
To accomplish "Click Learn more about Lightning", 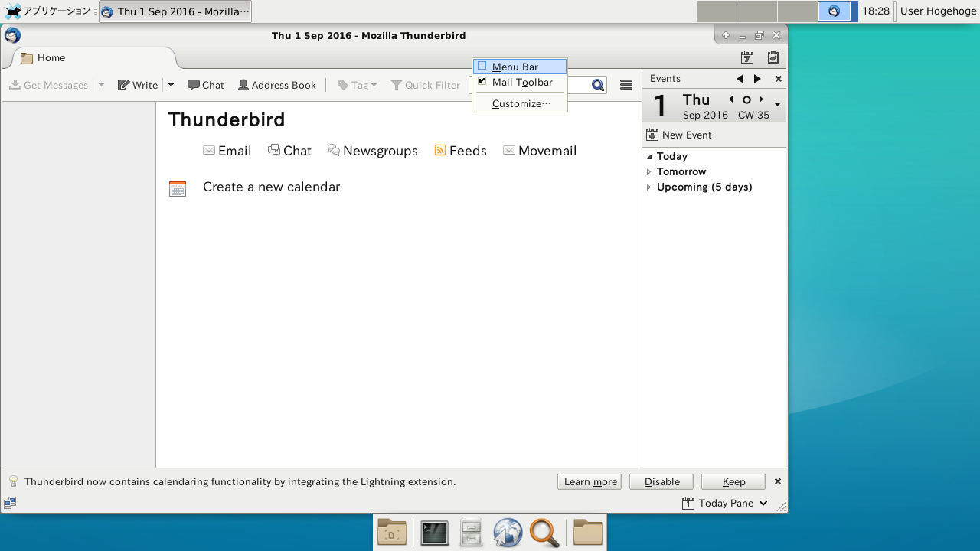I will tap(590, 481).
